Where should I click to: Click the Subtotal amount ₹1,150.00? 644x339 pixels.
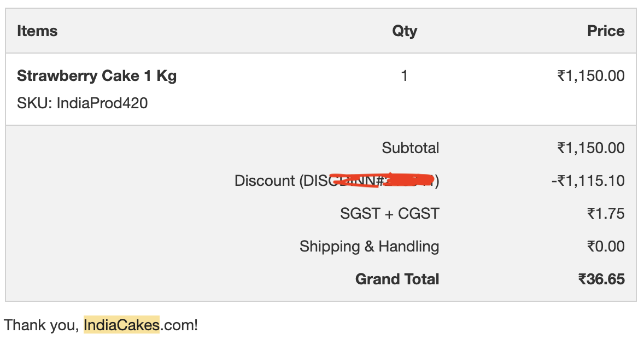[x=590, y=148]
